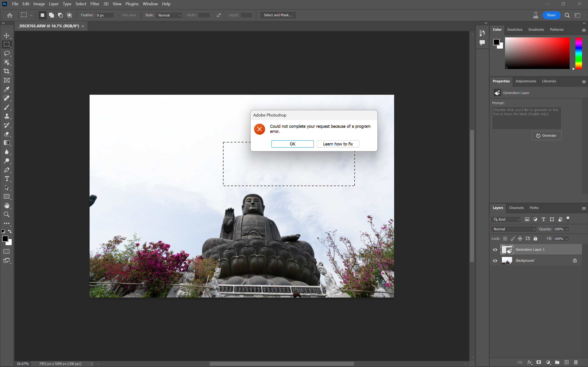The height and width of the screenshot is (367, 588).
Task: Click the rainbow hue slider strip
Action: click(x=578, y=53)
